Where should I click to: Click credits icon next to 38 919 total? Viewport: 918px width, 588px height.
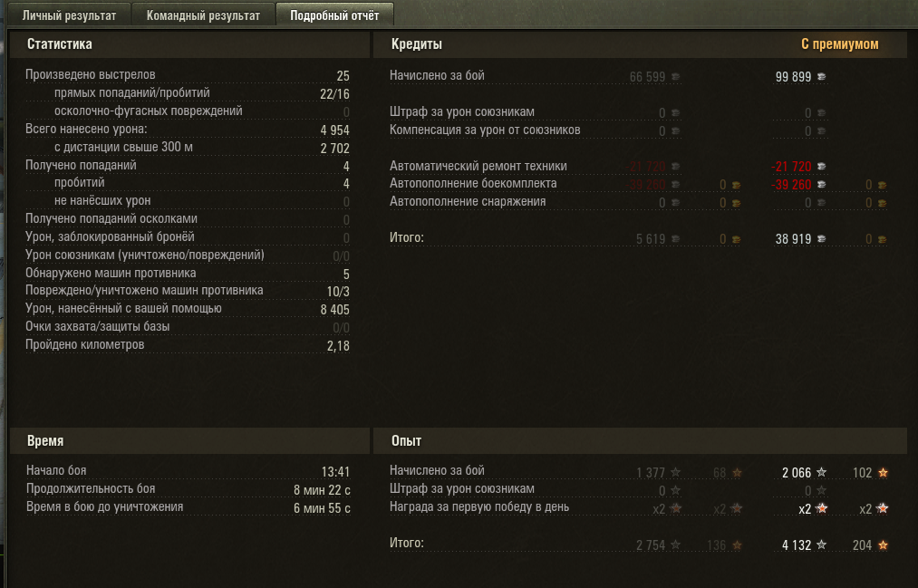pos(821,238)
